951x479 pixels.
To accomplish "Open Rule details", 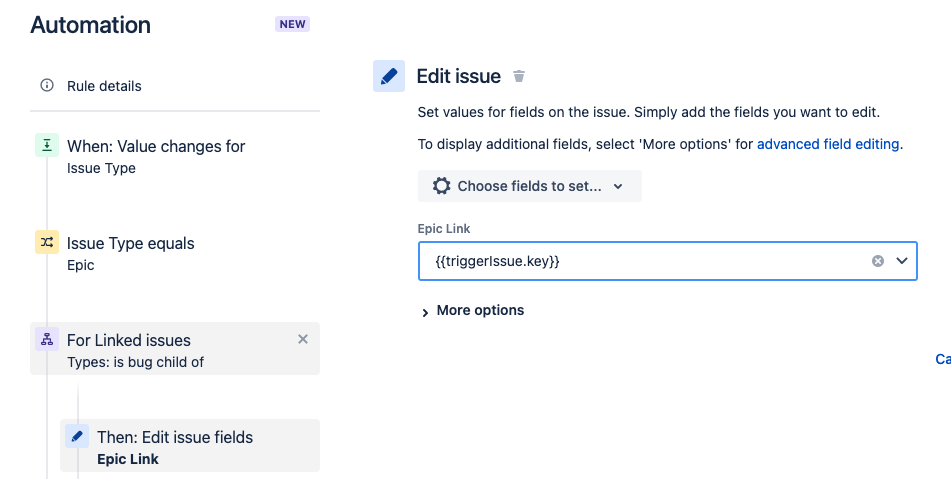I will click(x=104, y=86).
